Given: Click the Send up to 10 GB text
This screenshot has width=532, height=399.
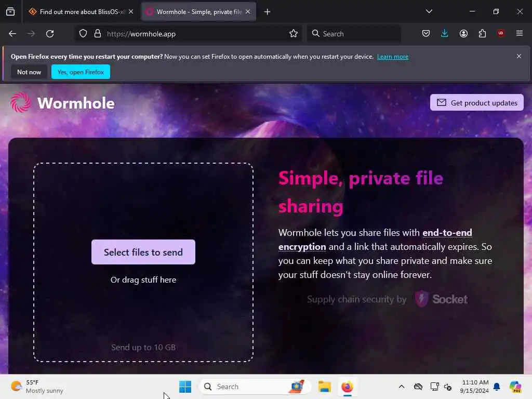Looking at the screenshot, I should pos(143,348).
